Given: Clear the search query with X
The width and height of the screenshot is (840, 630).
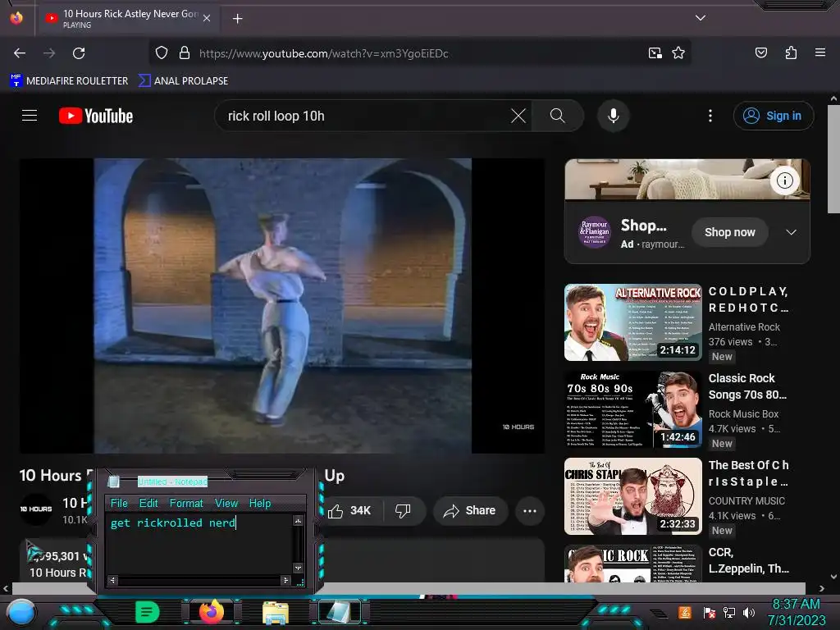Looking at the screenshot, I should (x=518, y=116).
